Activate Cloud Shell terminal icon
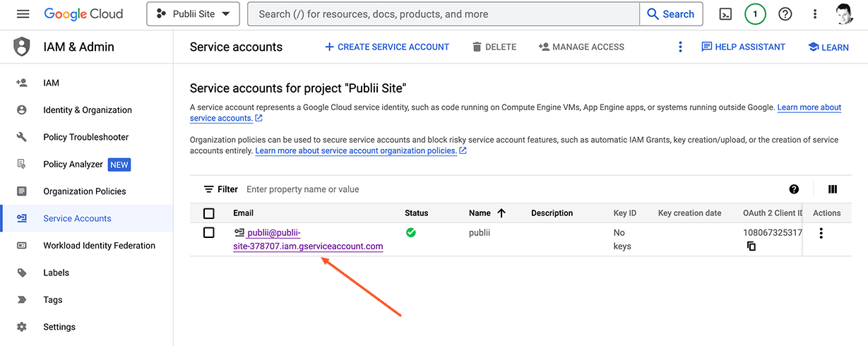Viewport: 868px width, 346px height. (725, 14)
